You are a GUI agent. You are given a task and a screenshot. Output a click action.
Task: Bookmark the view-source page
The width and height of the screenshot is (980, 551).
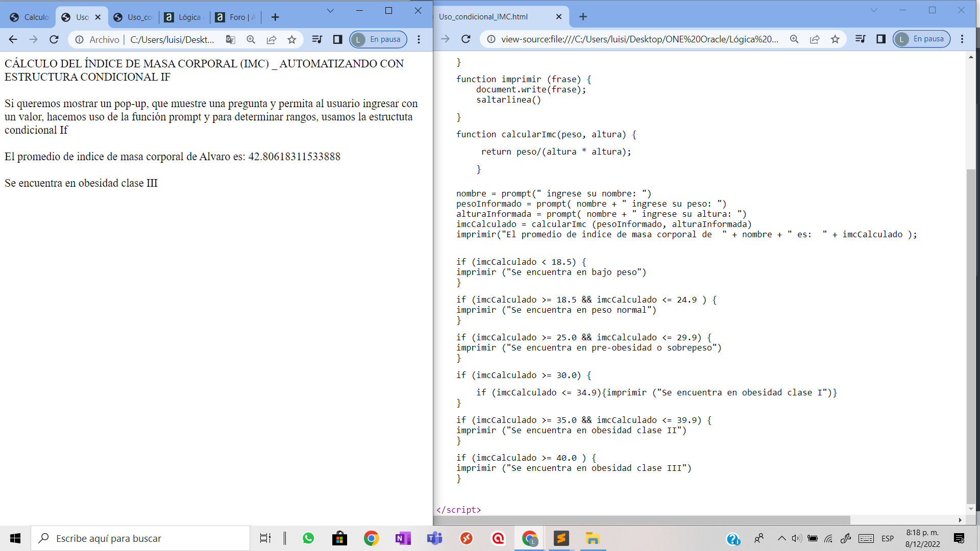click(x=835, y=39)
